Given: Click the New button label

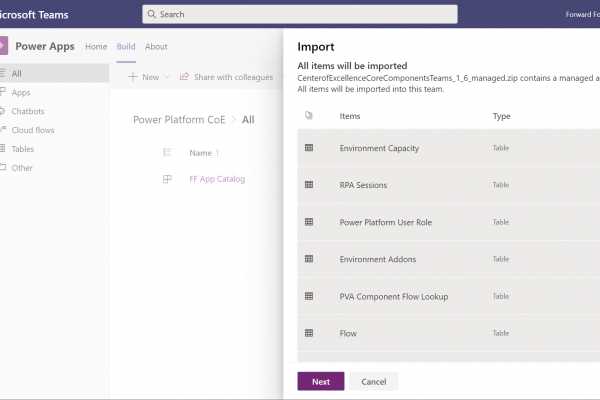Looking at the screenshot, I should tap(150, 77).
